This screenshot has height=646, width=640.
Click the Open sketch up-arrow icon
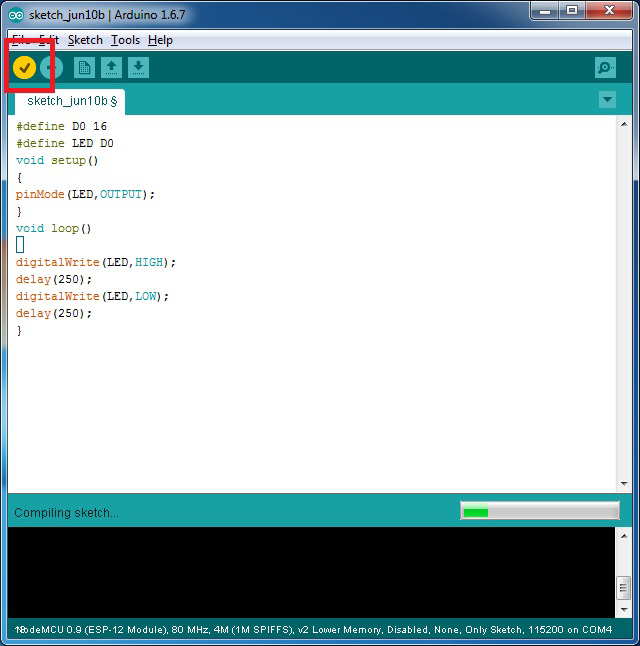click(x=112, y=67)
